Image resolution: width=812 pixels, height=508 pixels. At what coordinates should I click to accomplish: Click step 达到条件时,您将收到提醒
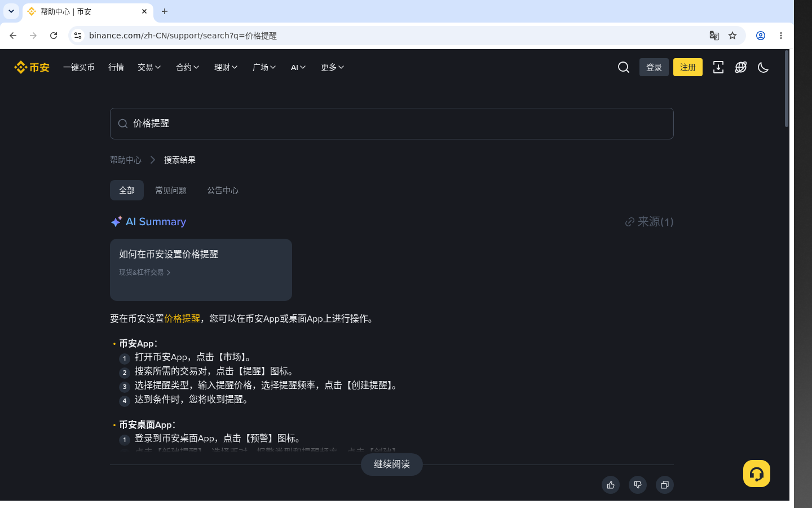(192, 400)
